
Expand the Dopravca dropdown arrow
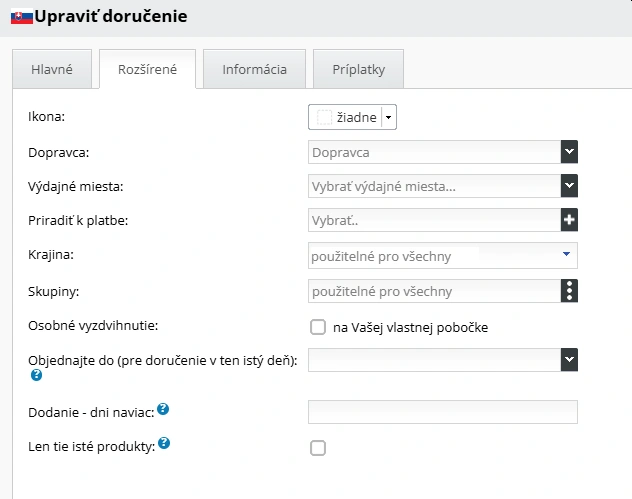point(569,152)
